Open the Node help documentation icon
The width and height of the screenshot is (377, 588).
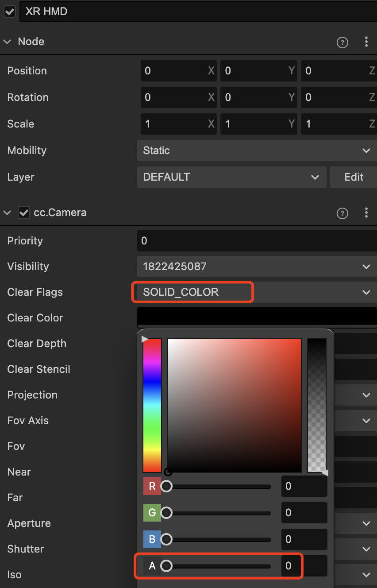[342, 41]
